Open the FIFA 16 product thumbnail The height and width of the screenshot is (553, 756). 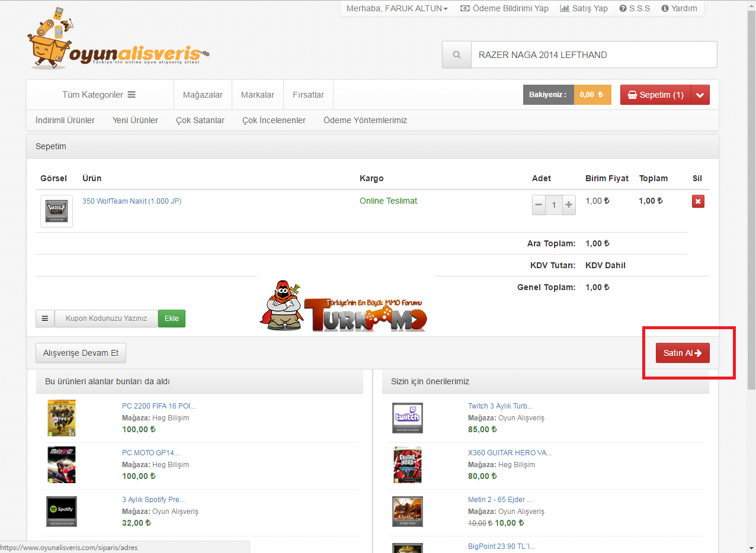(x=62, y=418)
